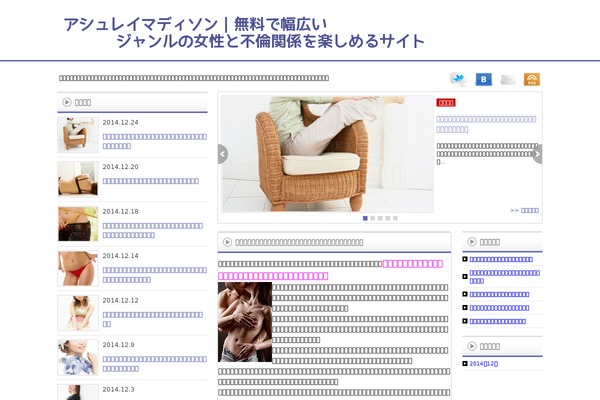Open the article link dated 2014.12.24
This screenshot has height=400, width=600.
[155, 141]
